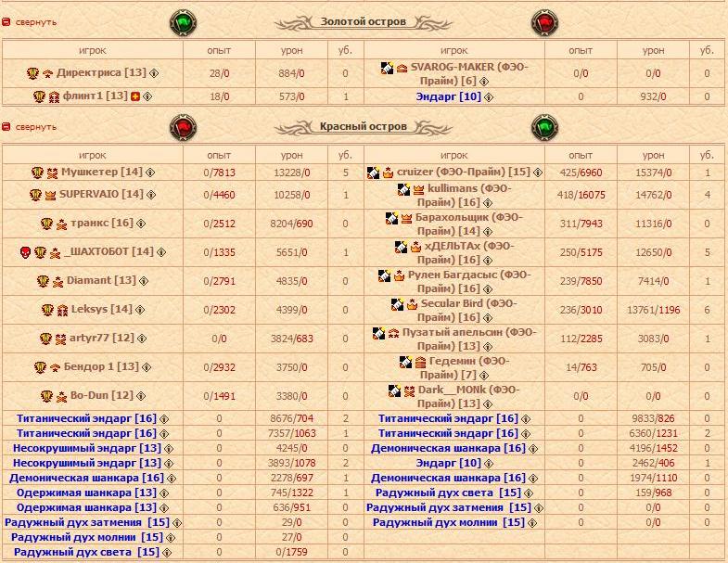Image resolution: width=728 pixels, height=563 pixels.
Task: Open info icon for Dark__MONk [13]
Action: click(x=488, y=404)
